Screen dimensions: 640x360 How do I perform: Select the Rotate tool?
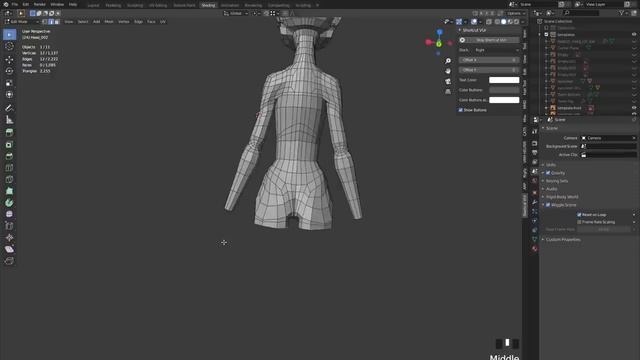9,71
